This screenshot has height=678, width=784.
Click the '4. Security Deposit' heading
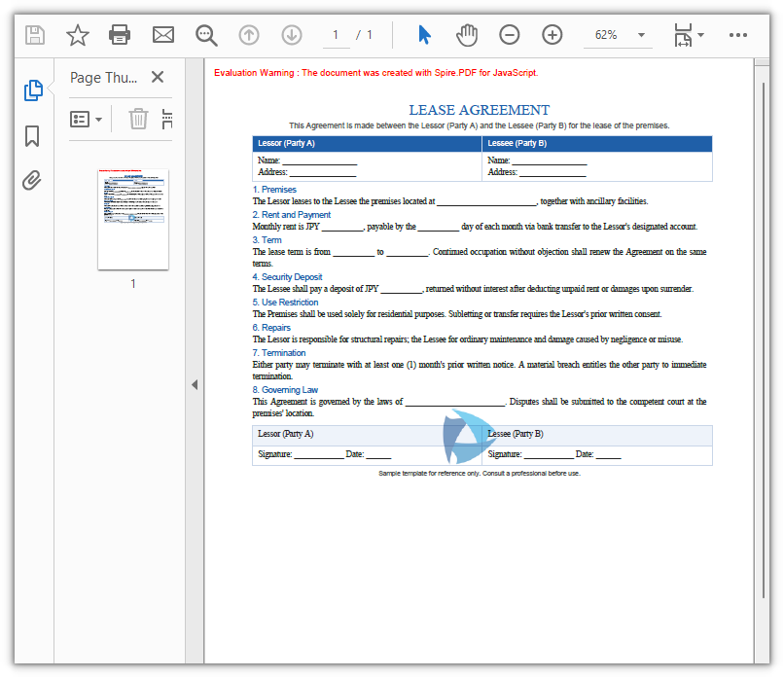coord(288,277)
